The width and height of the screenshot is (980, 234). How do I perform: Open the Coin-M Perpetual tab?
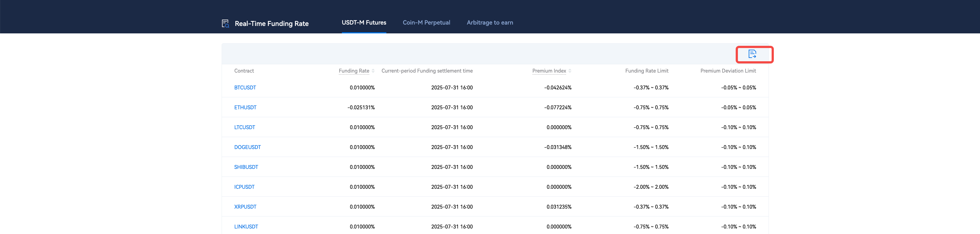426,23
